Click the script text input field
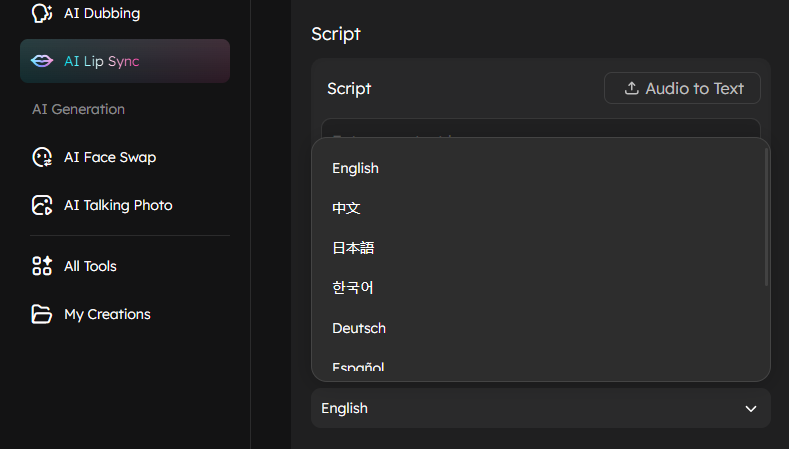 point(541,128)
